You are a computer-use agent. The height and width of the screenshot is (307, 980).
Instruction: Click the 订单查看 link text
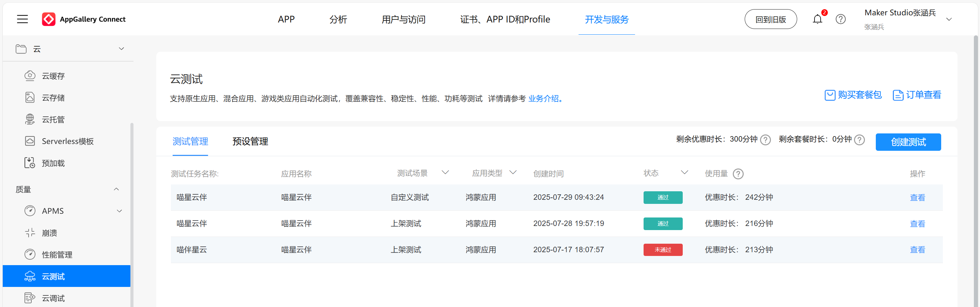[923, 95]
